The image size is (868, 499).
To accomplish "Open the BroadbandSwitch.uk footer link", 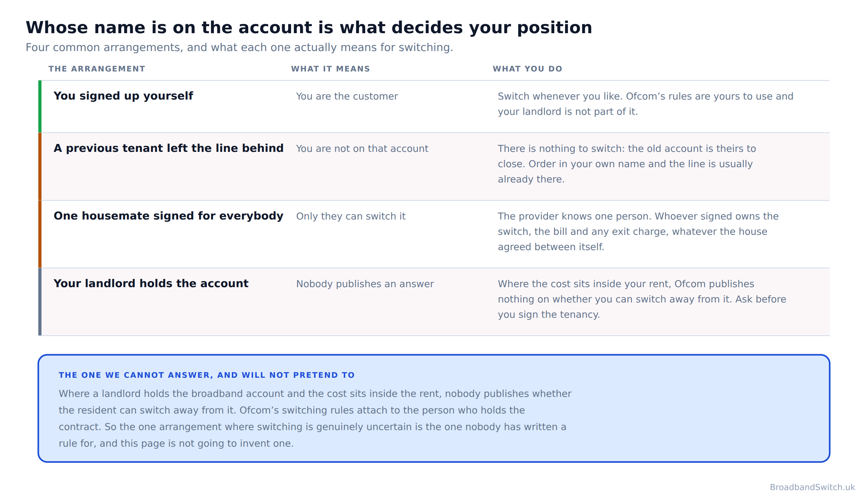I will 812,487.
